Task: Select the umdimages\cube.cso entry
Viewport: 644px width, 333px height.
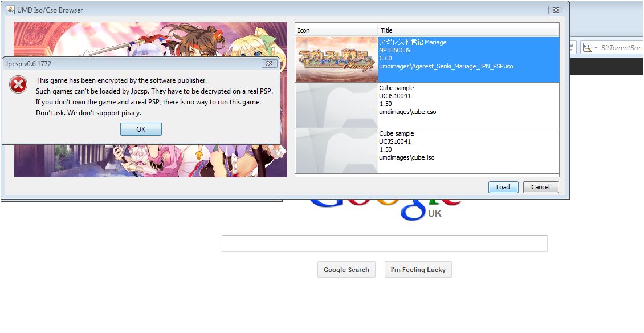Action: coord(407,112)
